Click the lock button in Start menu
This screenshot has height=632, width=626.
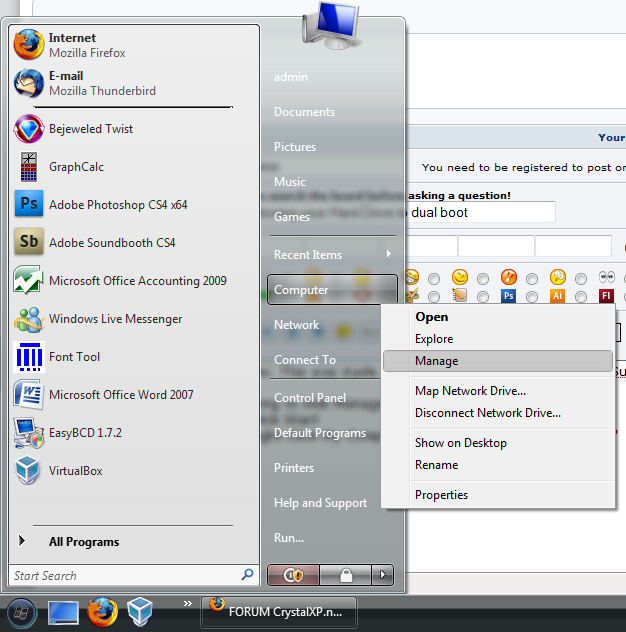pos(345,575)
